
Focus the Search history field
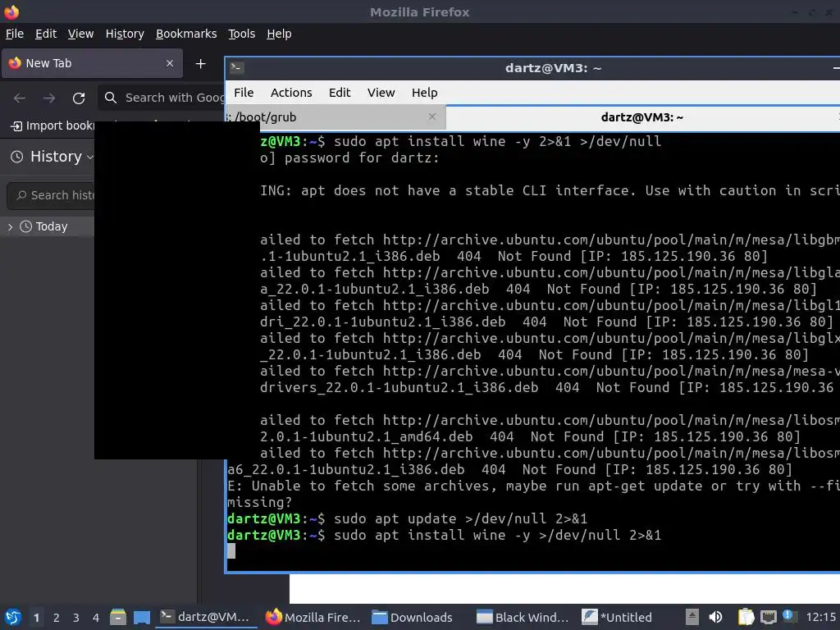52,195
